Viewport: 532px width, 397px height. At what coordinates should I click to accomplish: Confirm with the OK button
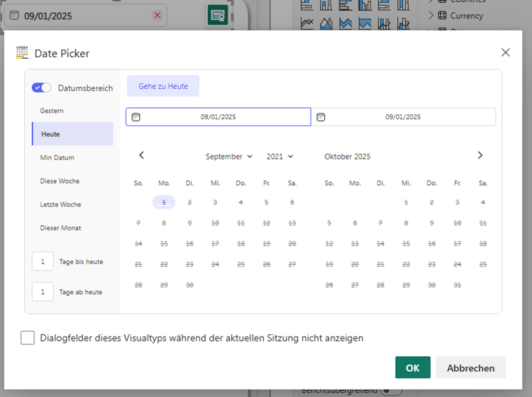[x=413, y=368]
